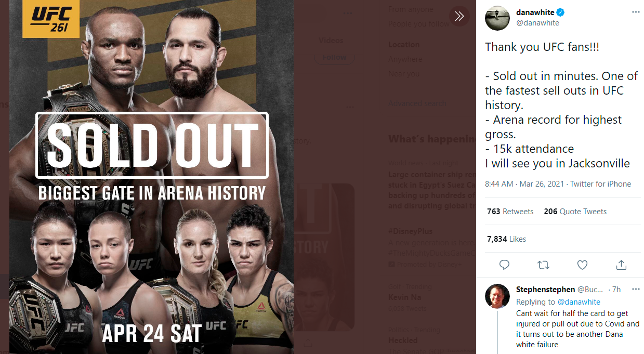Reply to the tweet via speech bubble icon
Viewport: 644px width, 354px height.
click(504, 265)
